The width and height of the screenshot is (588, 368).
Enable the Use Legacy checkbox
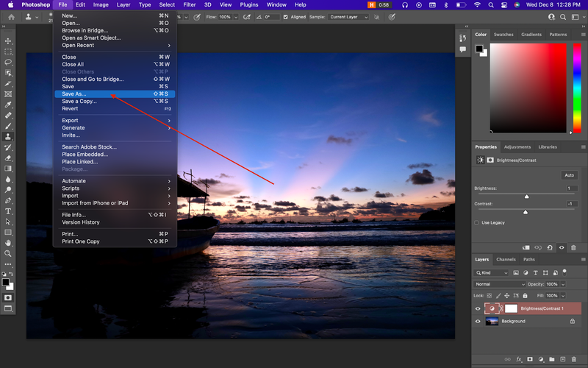pos(477,222)
